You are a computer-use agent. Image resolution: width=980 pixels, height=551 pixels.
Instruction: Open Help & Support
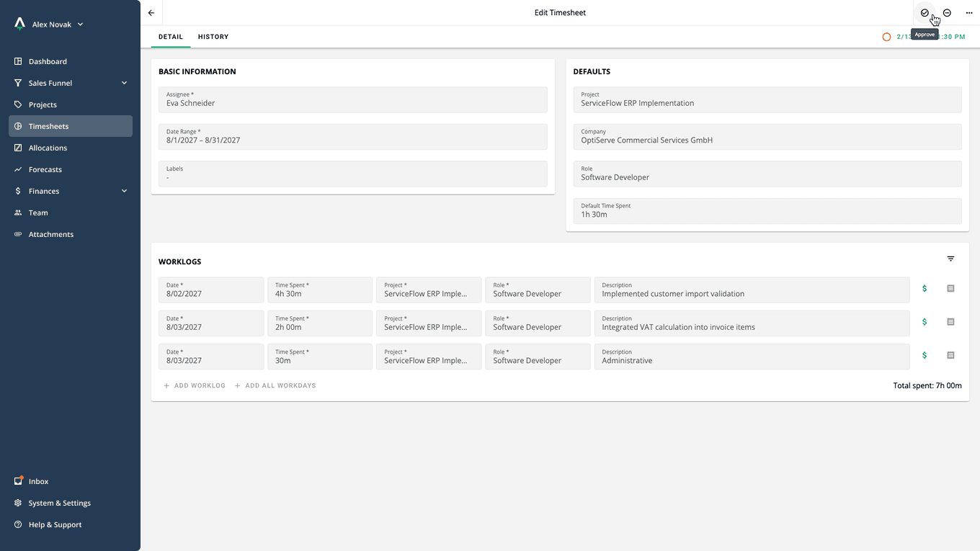click(71, 524)
